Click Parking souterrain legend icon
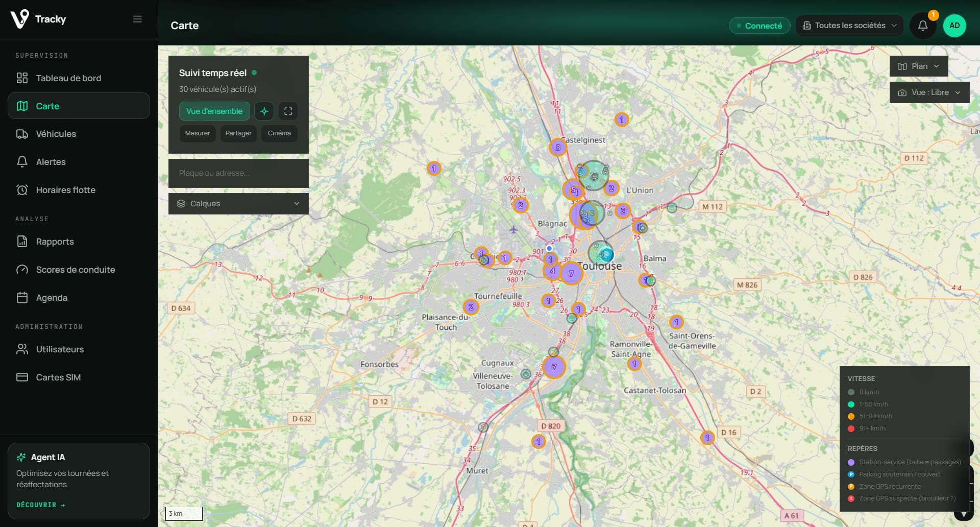980x527 pixels. (x=851, y=474)
